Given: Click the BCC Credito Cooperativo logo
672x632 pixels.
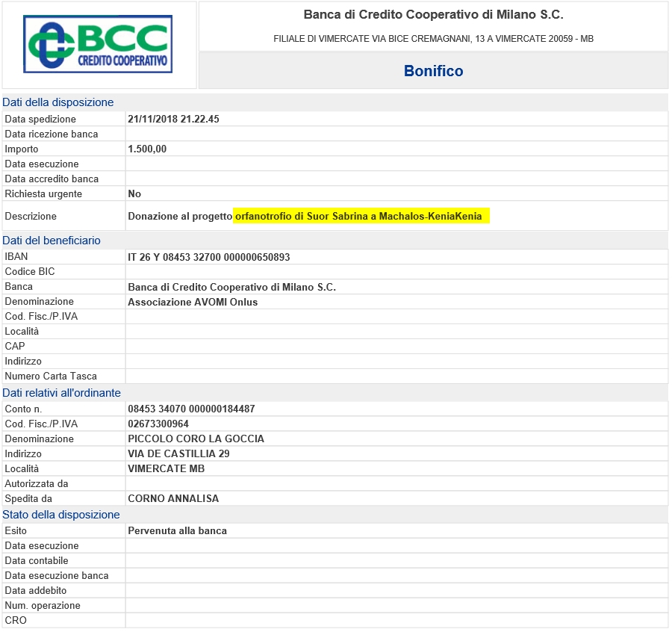Looking at the screenshot, I should [x=98, y=44].
